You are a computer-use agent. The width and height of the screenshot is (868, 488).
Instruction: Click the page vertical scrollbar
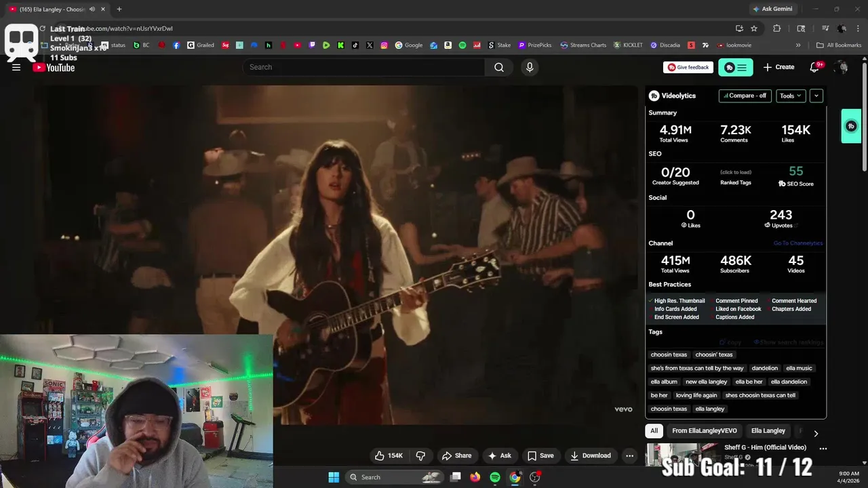[x=864, y=115]
